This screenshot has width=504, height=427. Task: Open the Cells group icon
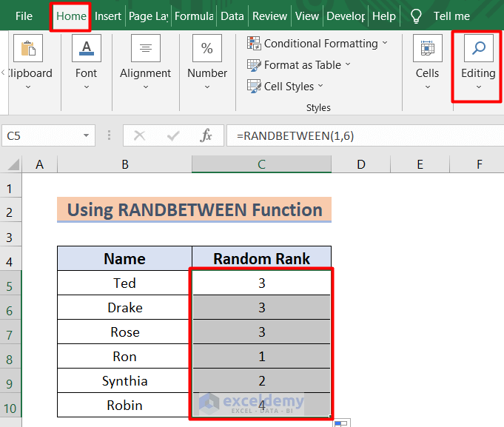(428, 48)
